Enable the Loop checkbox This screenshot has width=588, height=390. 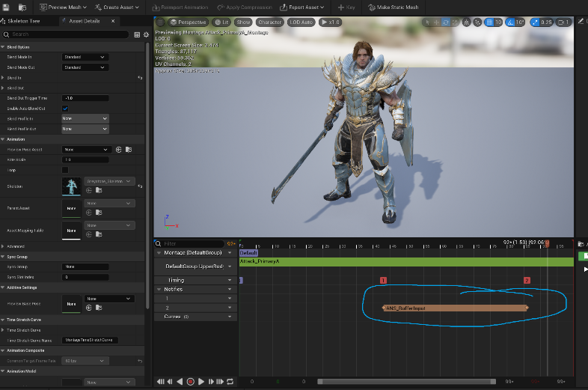[65, 170]
